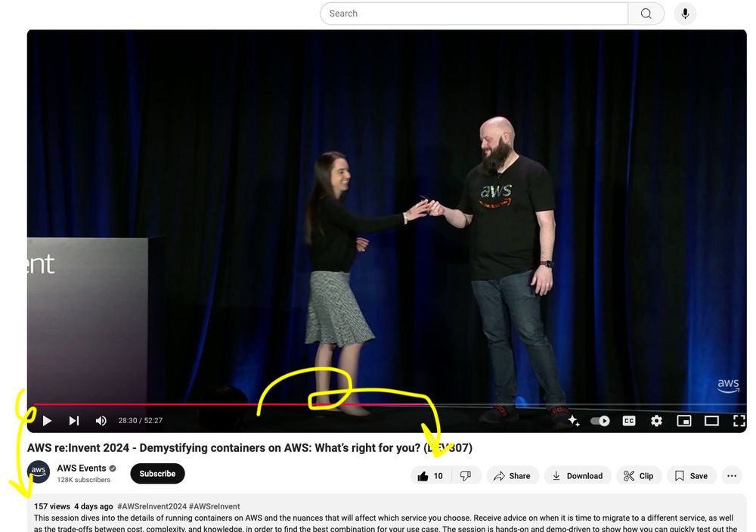Enter full screen mode
Screen dimensions: 756x532
739,421
